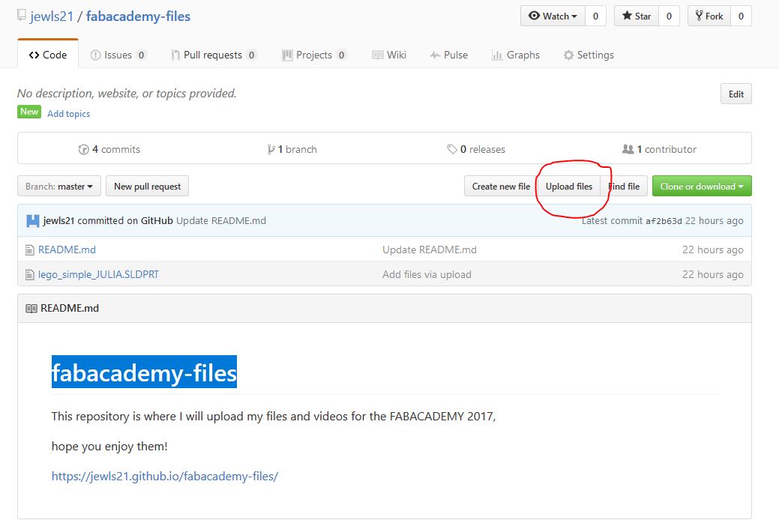Click the lego_simple_JULIA.SLDPRT file icon
779x532 pixels.
[30, 275]
